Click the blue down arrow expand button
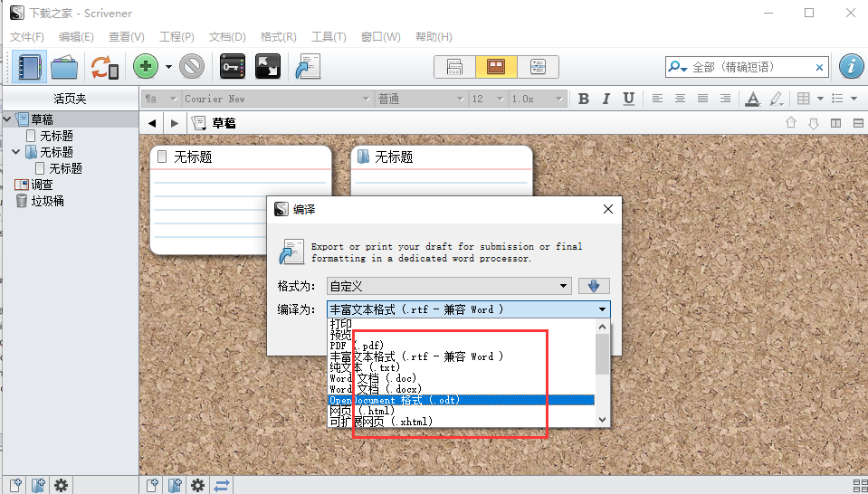This screenshot has width=868, height=494. pyautogui.click(x=594, y=286)
